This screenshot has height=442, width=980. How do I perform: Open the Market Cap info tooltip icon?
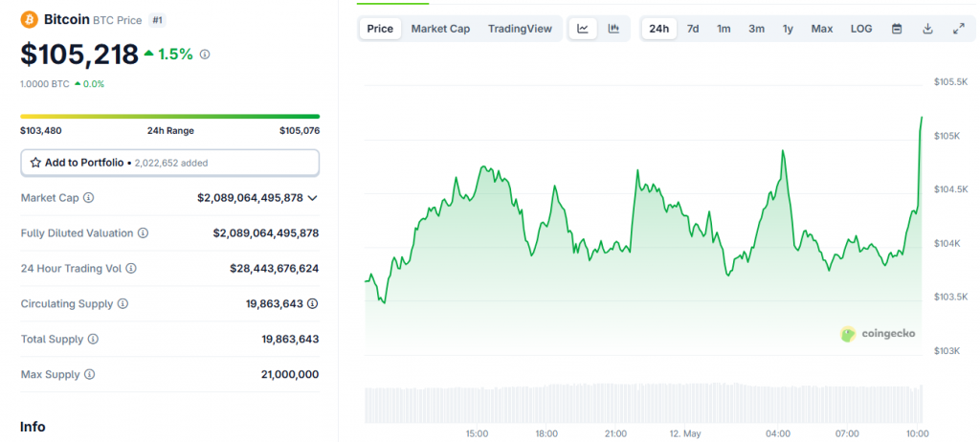point(89,197)
